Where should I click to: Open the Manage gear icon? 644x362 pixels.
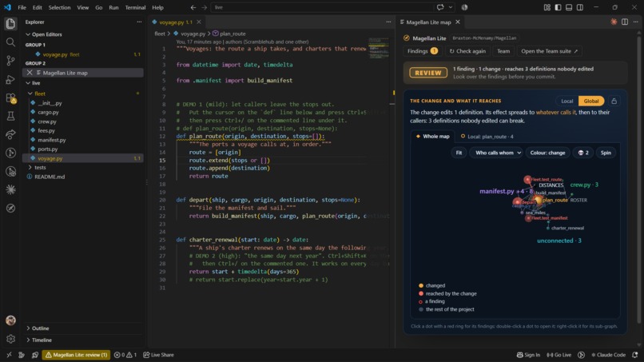point(10,339)
